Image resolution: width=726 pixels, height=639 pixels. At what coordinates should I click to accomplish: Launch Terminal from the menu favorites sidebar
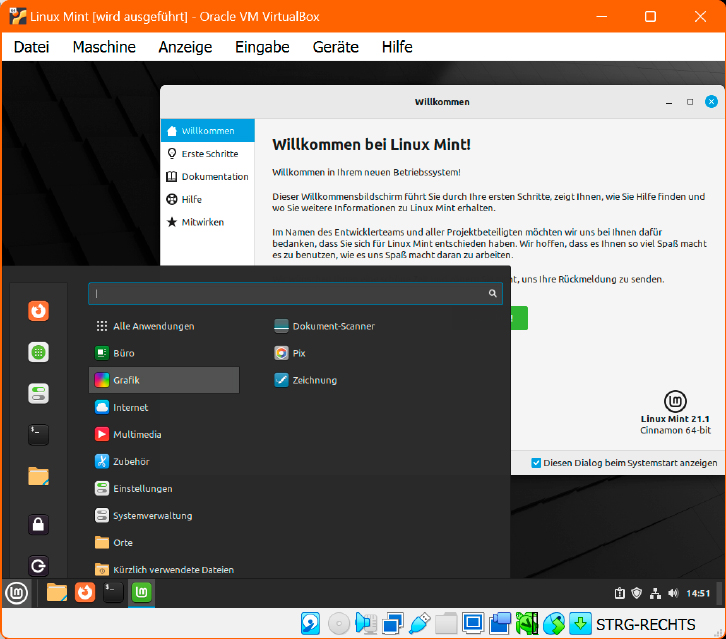coord(38,435)
